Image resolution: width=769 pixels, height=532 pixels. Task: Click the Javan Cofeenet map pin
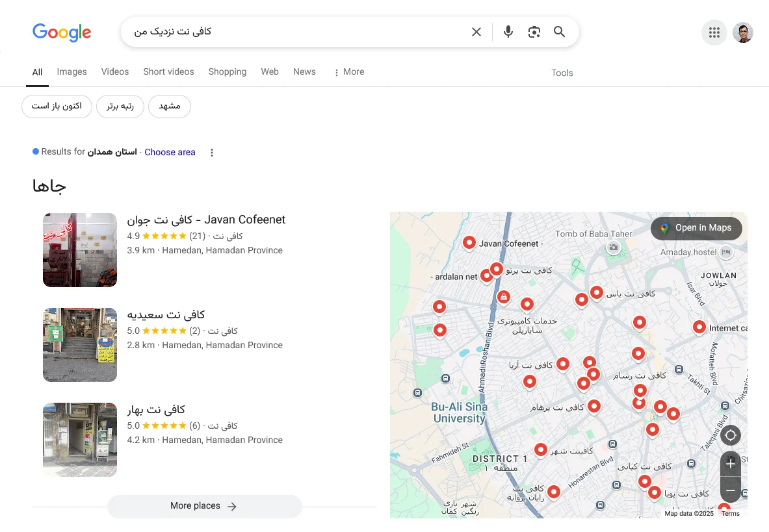coord(469,242)
